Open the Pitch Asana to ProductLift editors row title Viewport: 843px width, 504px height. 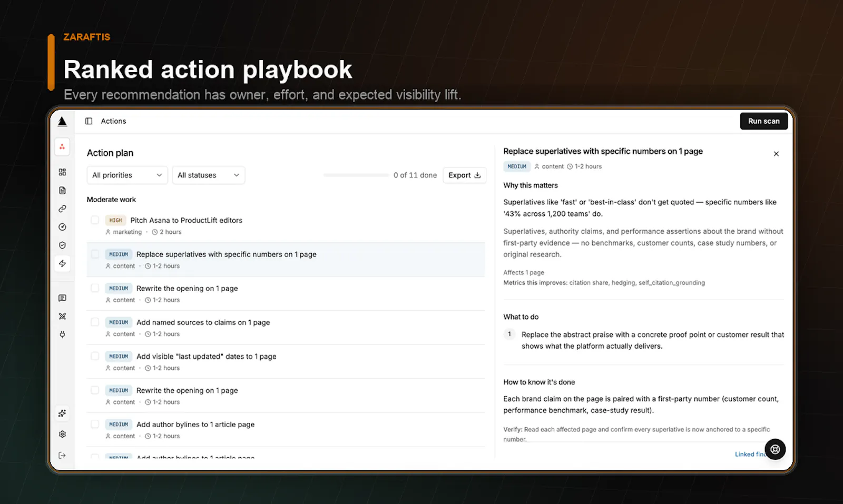[186, 220]
